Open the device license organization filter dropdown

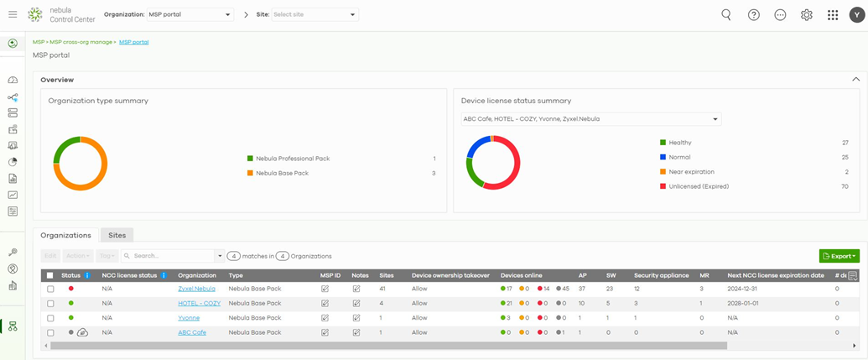(x=591, y=118)
